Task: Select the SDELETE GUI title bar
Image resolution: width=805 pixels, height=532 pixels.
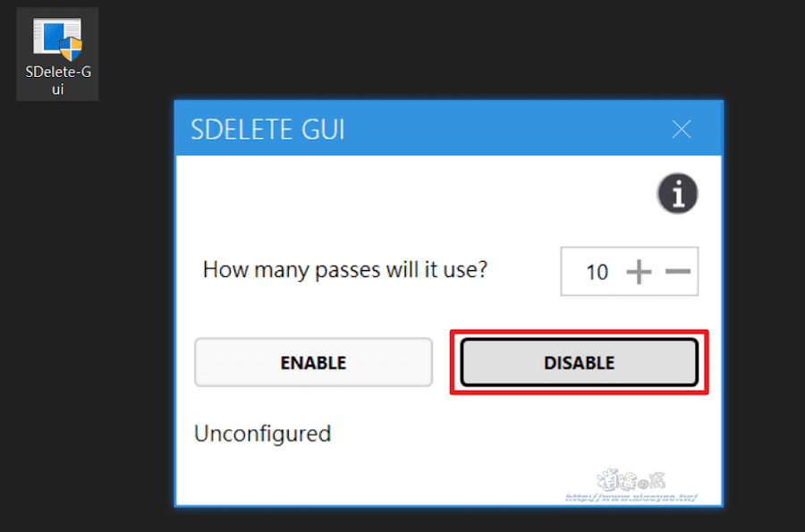Action: 267,129
